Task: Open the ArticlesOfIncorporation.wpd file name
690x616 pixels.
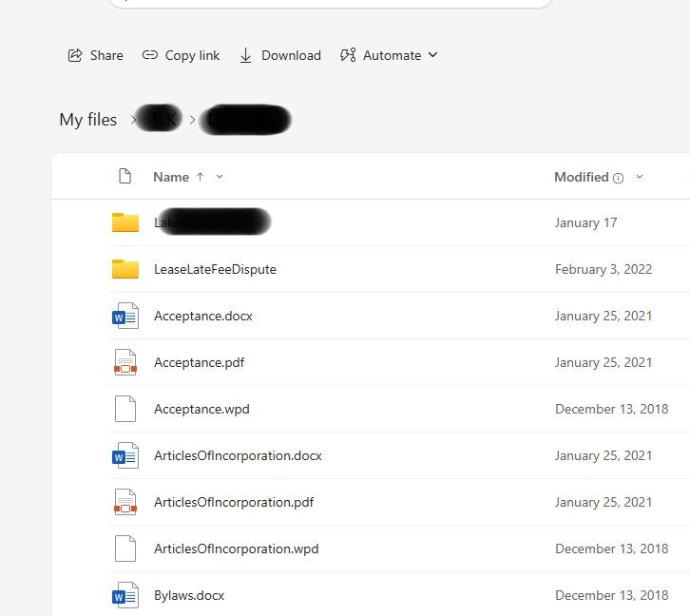Action: (x=237, y=549)
